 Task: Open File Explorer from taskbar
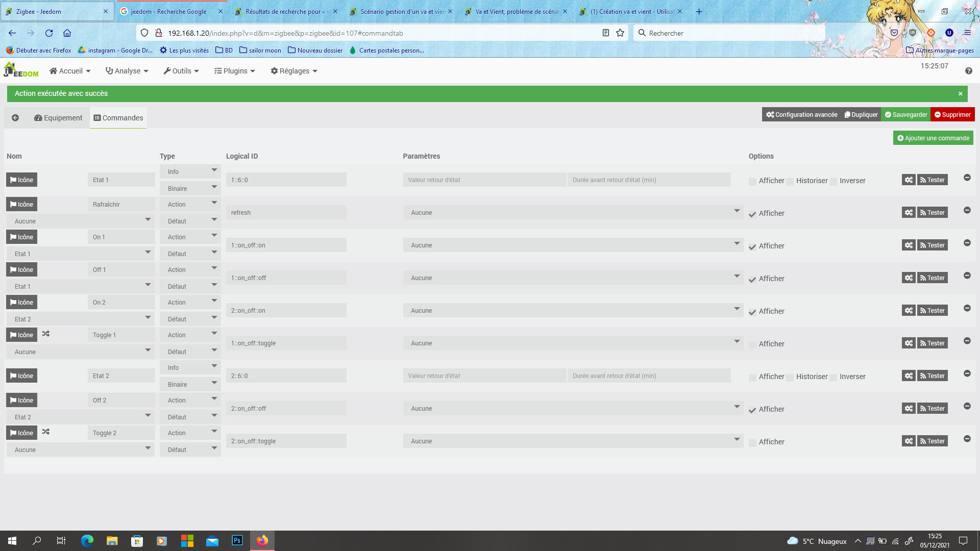(112, 540)
